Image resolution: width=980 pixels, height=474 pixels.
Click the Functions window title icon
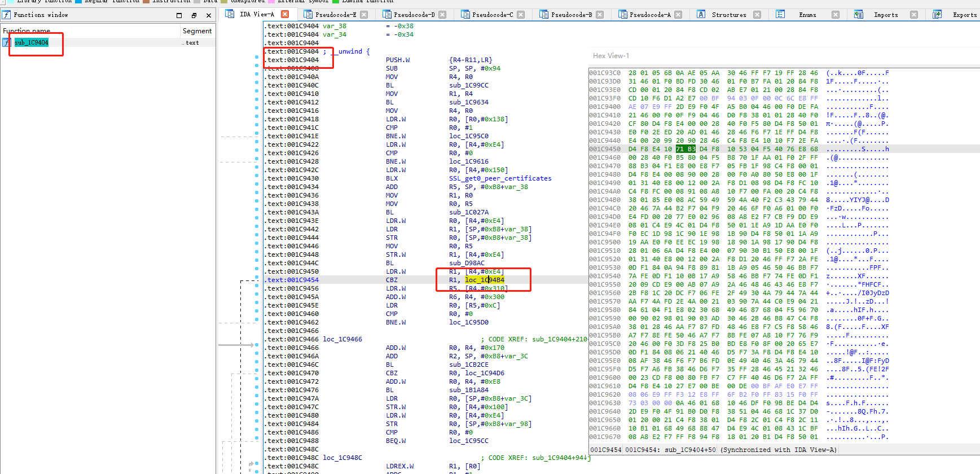(x=7, y=15)
